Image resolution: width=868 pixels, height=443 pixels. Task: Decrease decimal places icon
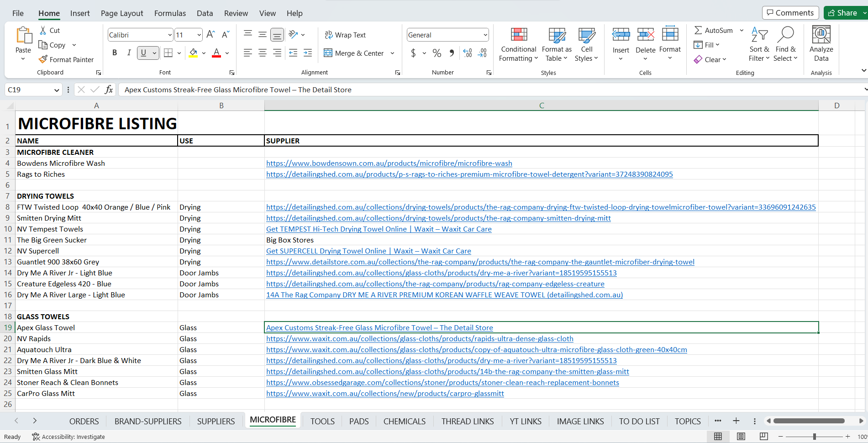[482, 53]
